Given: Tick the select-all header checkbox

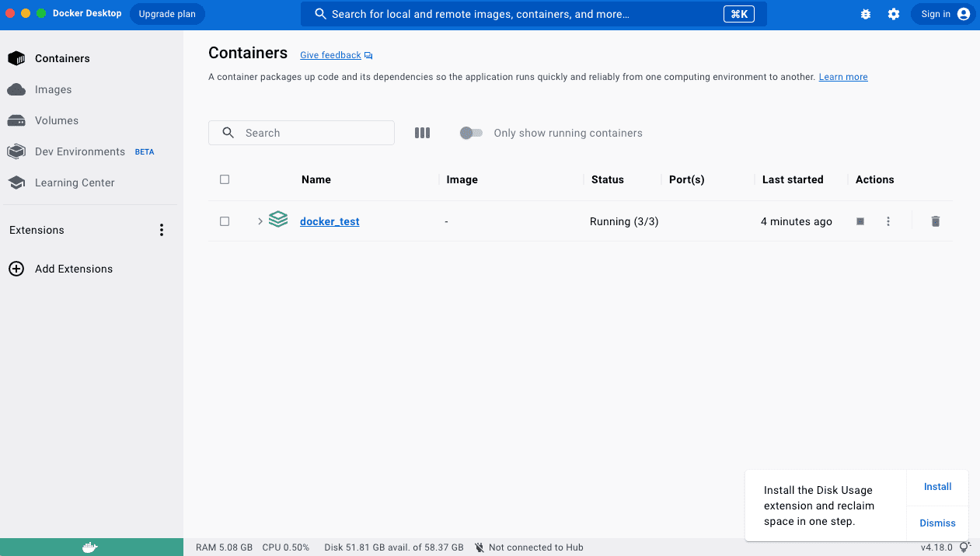Looking at the screenshot, I should tap(225, 179).
